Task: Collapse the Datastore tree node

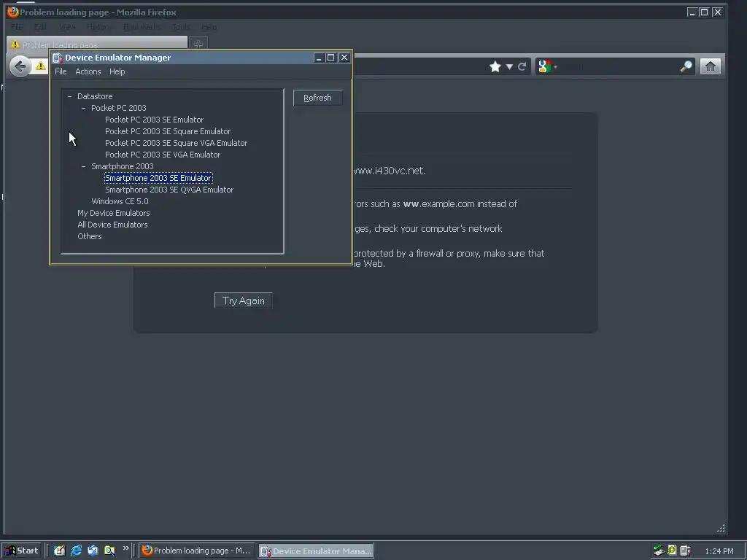Action: [69, 96]
